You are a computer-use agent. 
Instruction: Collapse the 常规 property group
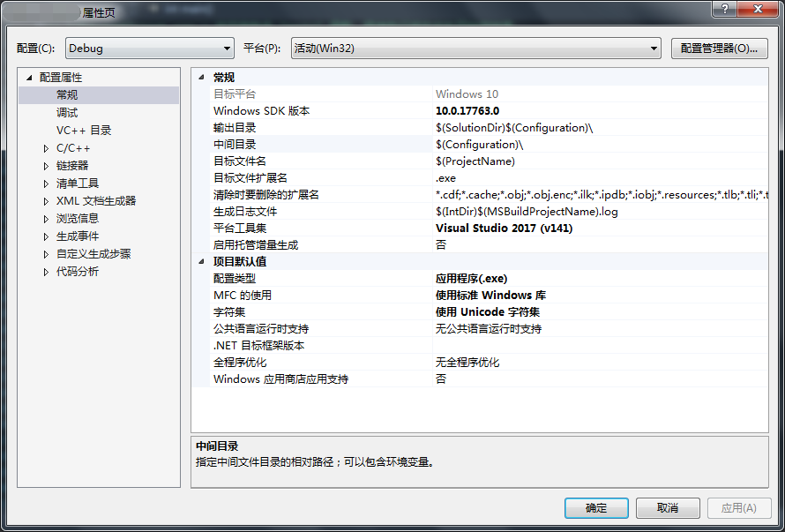pyautogui.click(x=203, y=77)
